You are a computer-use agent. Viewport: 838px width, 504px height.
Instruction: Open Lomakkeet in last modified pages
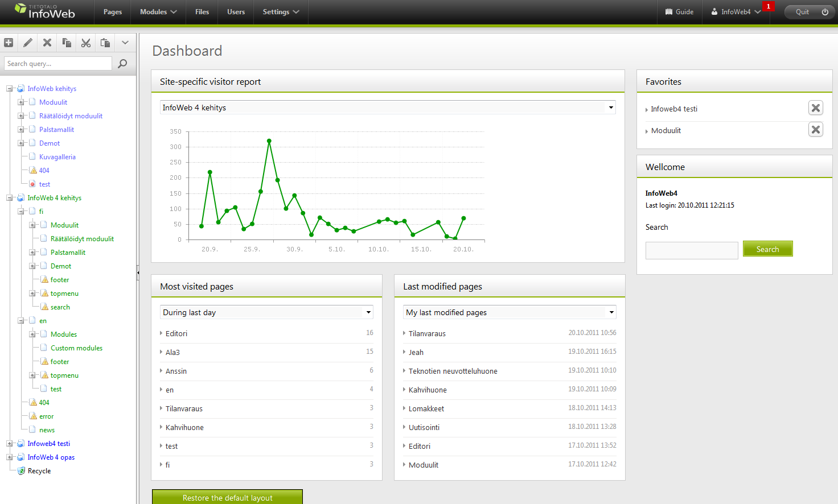[x=426, y=409]
